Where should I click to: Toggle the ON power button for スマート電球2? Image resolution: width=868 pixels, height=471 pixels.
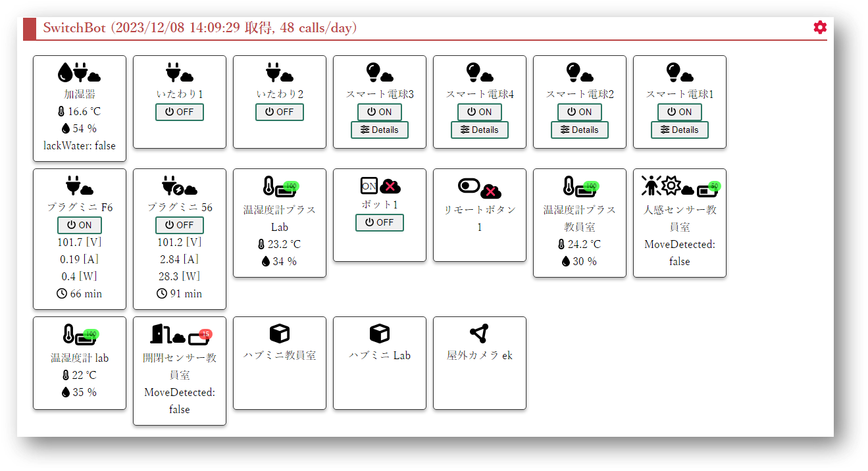click(580, 112)
